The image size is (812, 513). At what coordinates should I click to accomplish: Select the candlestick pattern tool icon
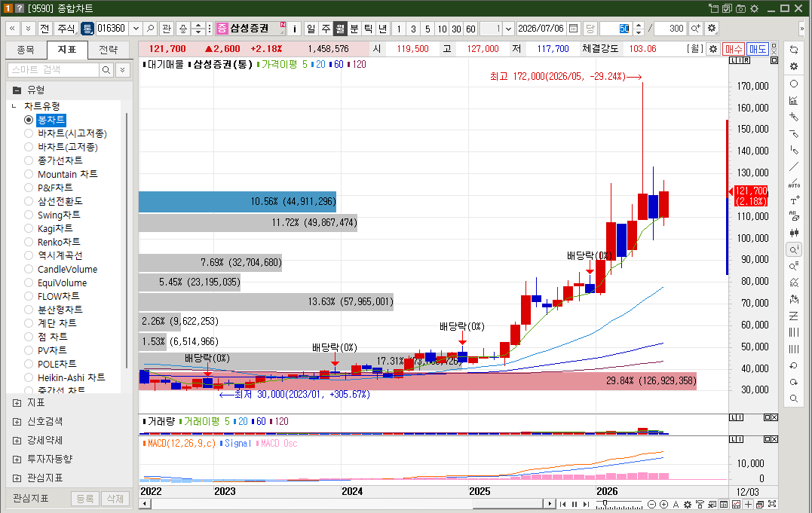(794, 233)
